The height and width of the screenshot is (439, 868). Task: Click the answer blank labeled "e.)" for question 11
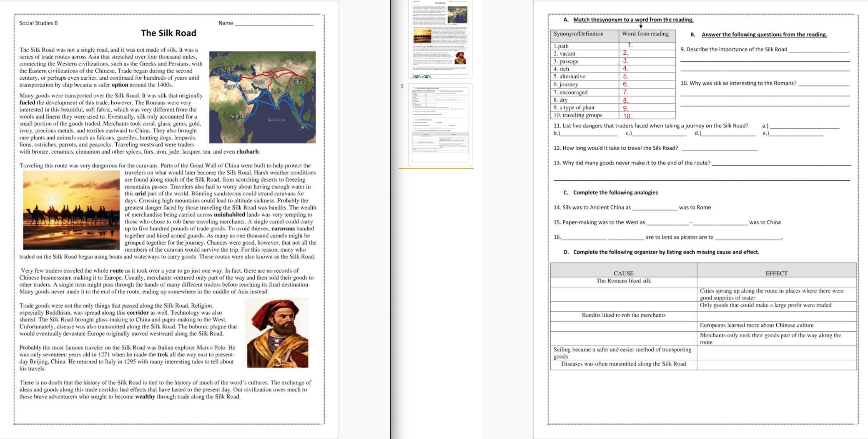coord(796,134)
